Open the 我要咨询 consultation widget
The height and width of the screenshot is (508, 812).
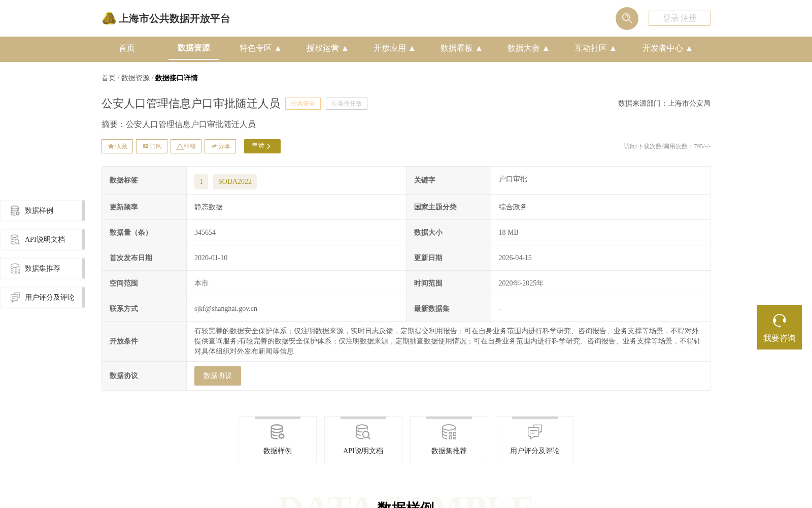click(780, 327)
